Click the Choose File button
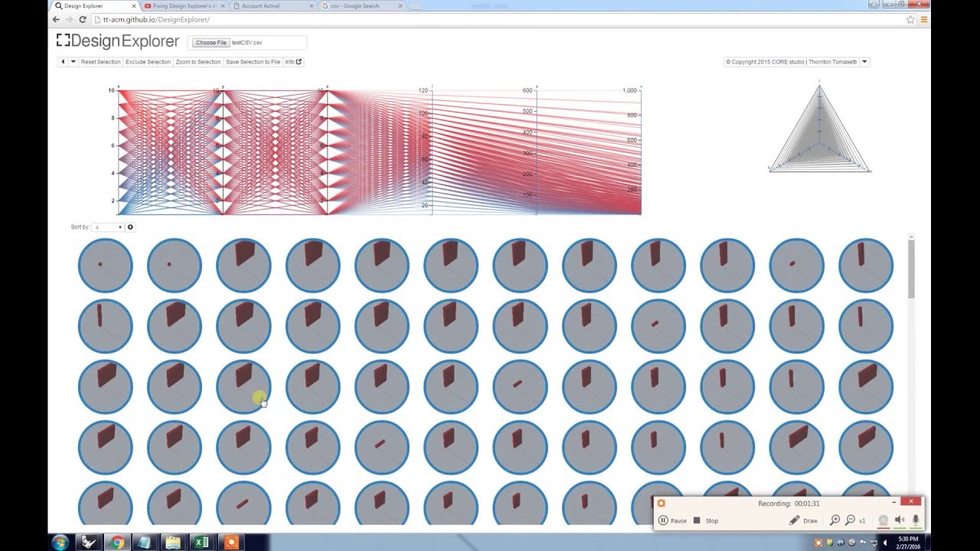This screenshot has height=551, width=980. [211, 43]
